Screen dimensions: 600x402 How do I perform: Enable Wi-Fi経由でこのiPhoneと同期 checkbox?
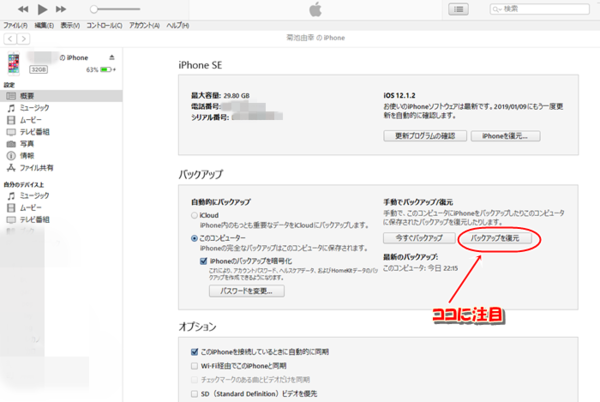coord(194,366)
